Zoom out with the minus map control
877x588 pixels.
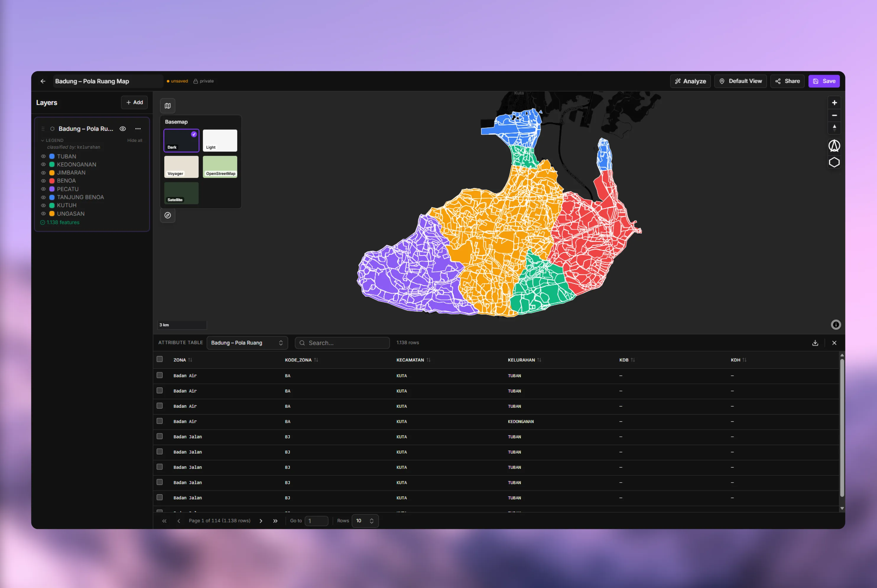[834, 115]
